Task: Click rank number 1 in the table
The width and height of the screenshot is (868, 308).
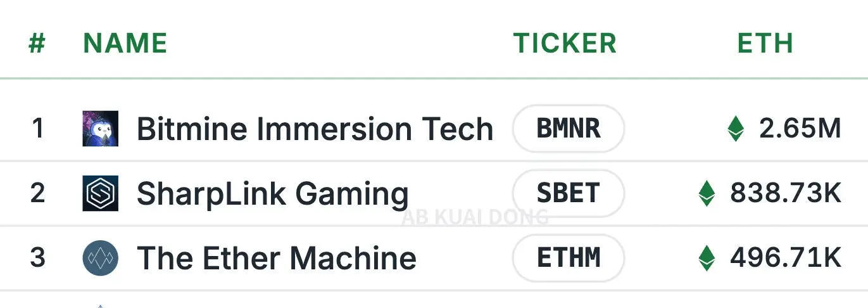Action: click(x=37, y=129)
